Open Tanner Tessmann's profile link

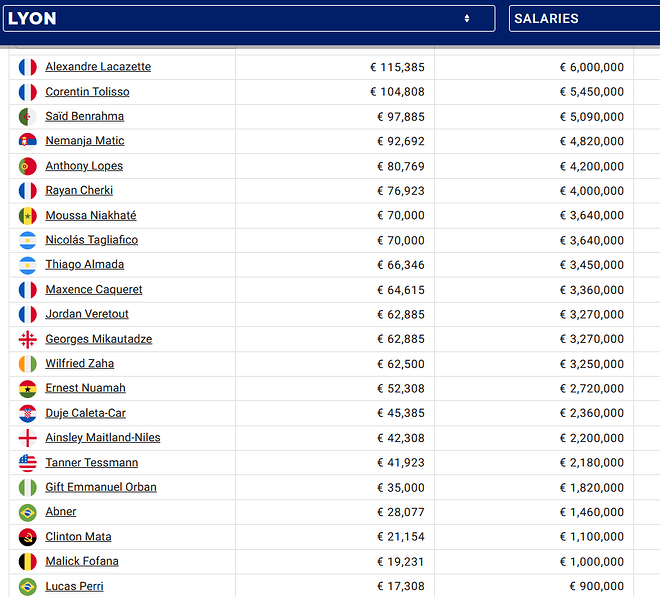92,462
